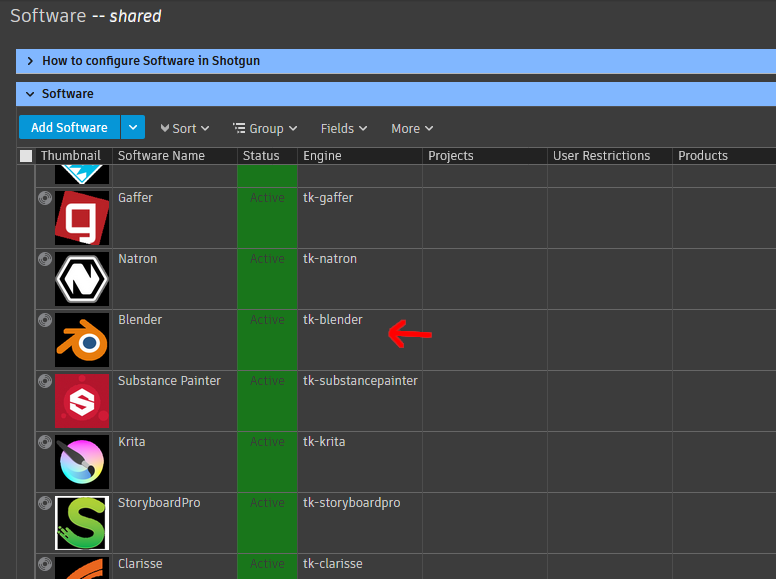
Task: Click the User Restrictions cell for Krita
Action: click(x=610, y=462)
